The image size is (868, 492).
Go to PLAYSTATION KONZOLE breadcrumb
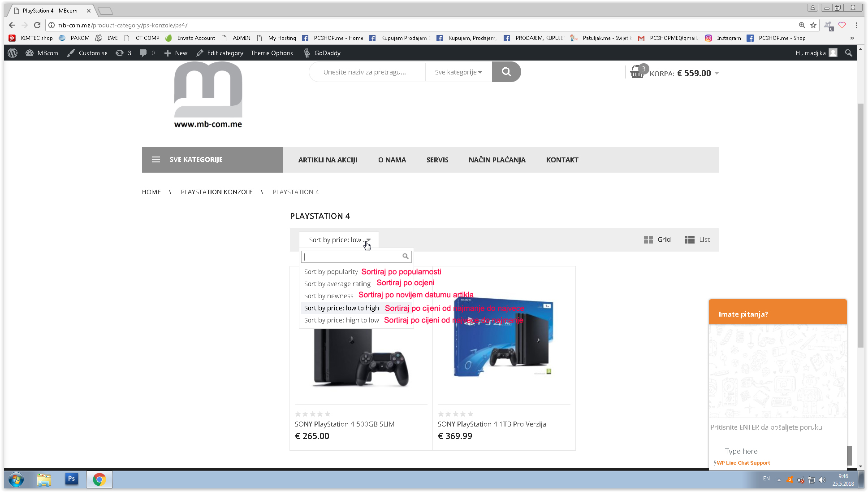coord(216,192)
